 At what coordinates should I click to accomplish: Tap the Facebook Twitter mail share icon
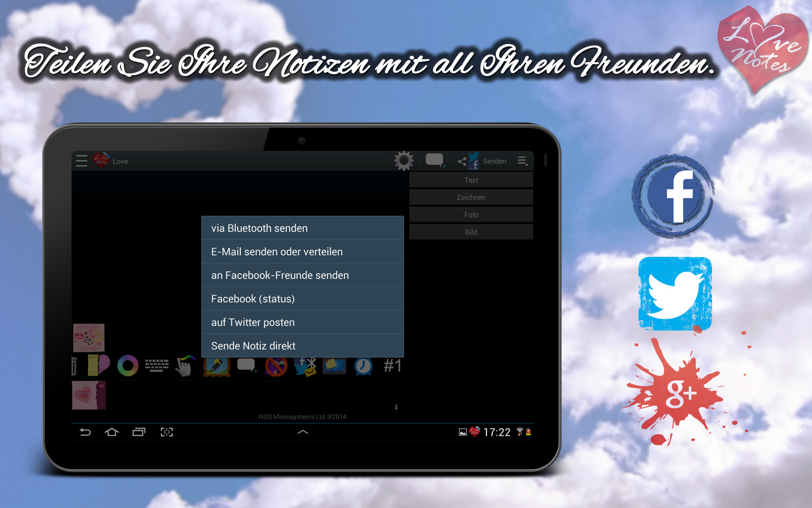(x=305, y=367)
